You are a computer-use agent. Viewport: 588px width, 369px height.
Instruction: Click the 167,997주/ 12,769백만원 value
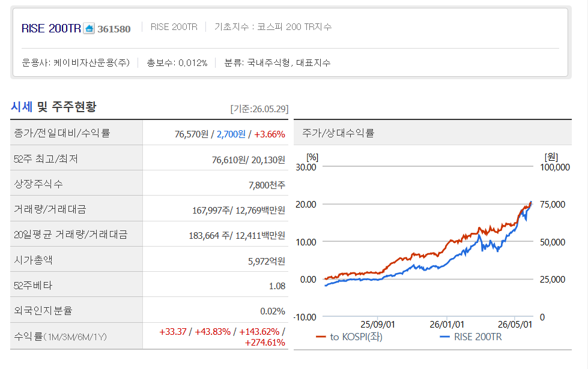[239, 210]
